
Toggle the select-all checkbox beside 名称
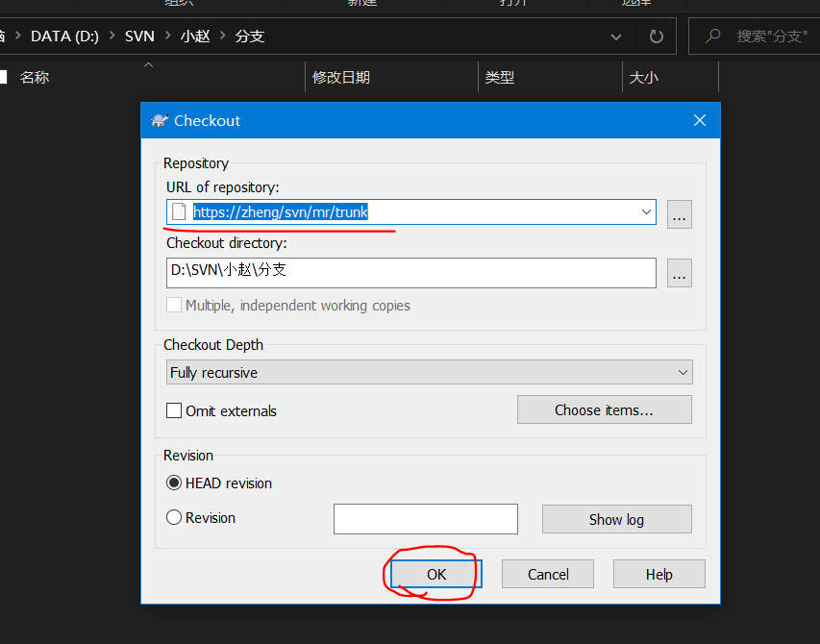pyautogui.click(x=3, y=77)
